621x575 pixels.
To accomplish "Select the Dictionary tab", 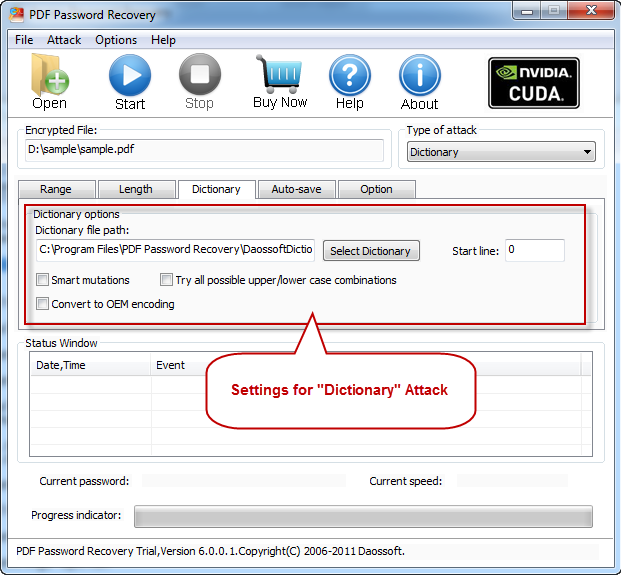I will coord(217,189).
